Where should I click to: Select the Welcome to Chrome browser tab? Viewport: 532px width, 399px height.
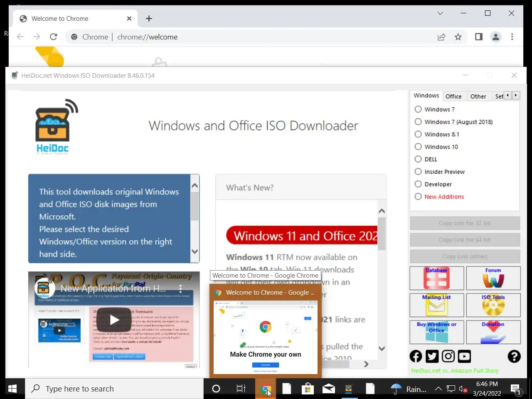75,19
